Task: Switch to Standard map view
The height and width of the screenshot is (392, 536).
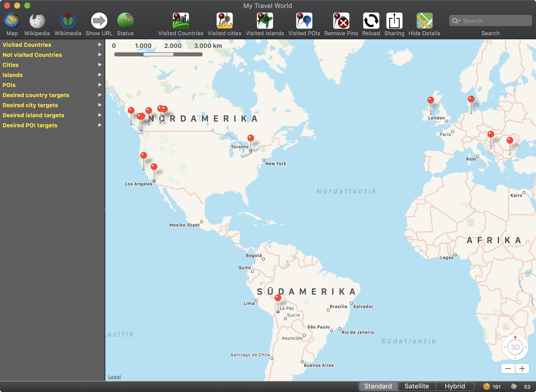Action: tap(378, 386)
